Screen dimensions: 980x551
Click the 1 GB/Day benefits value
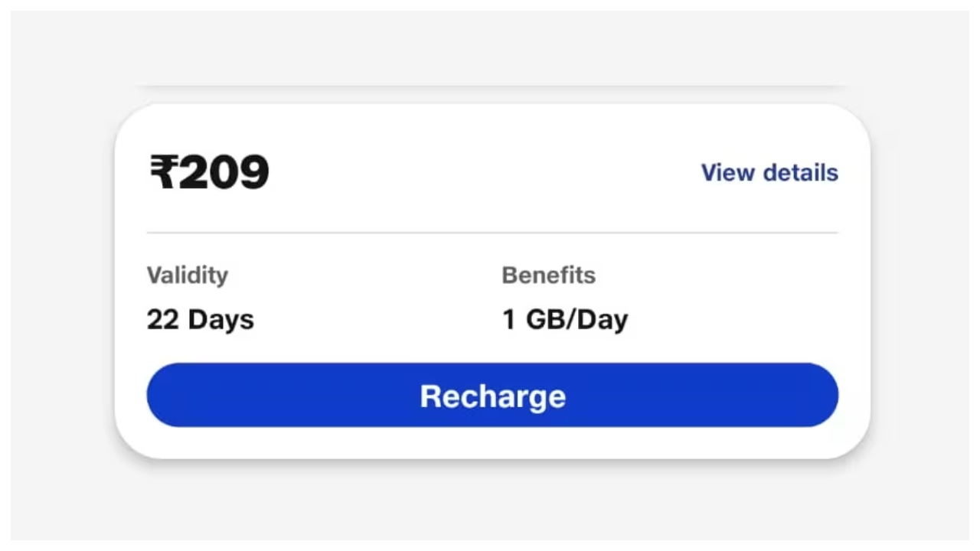[564, 319]
